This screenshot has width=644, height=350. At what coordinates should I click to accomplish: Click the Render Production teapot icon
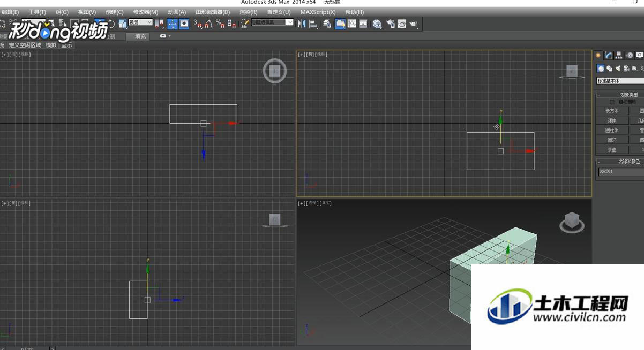[x=414, y=24]
